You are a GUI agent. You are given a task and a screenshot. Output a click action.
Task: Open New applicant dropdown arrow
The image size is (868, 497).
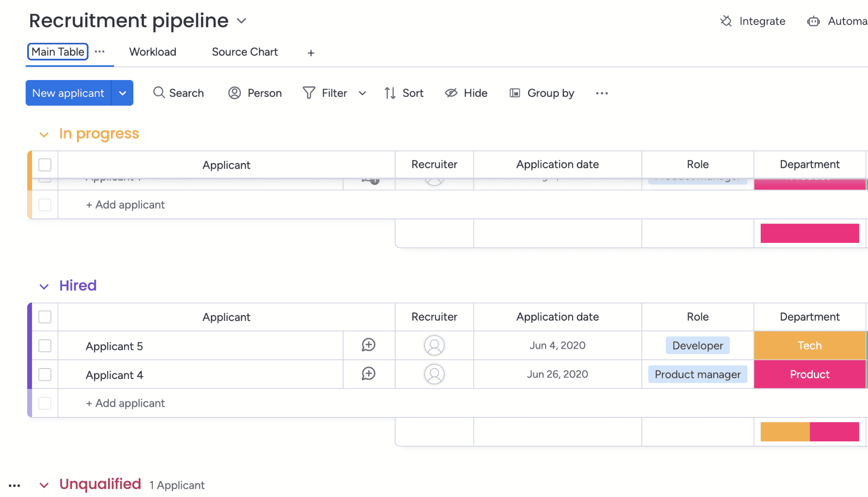coord(123,93)
